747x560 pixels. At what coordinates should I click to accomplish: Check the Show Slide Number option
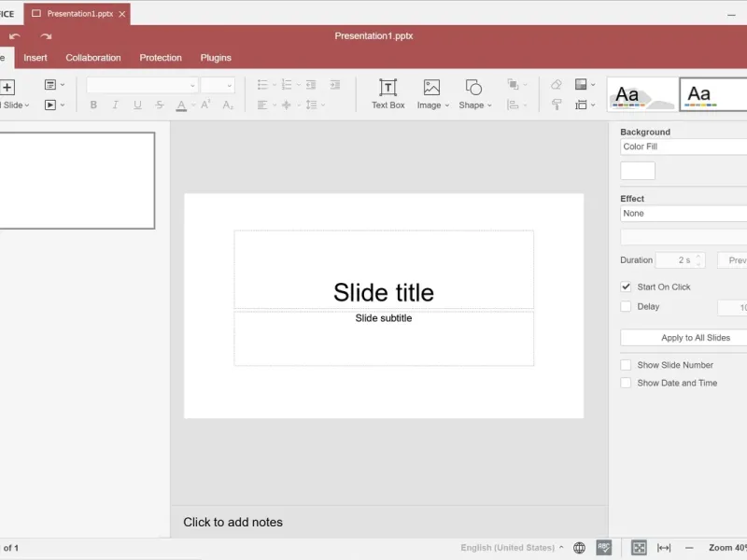[626, 365]
